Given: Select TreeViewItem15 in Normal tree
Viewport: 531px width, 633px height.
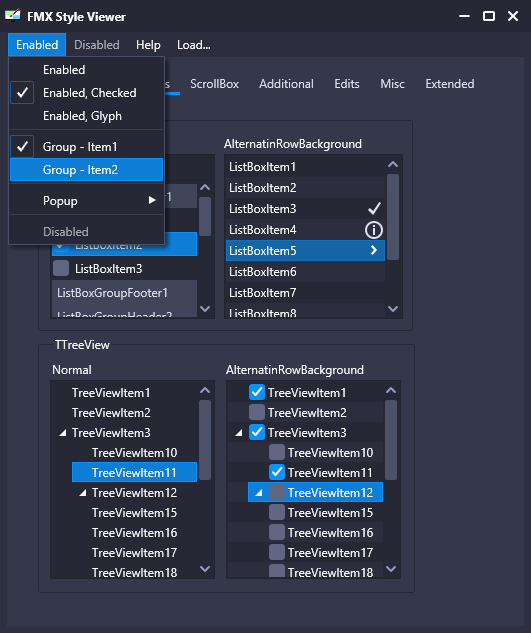Looking at the screenshot, I should (x=134, y=513).
